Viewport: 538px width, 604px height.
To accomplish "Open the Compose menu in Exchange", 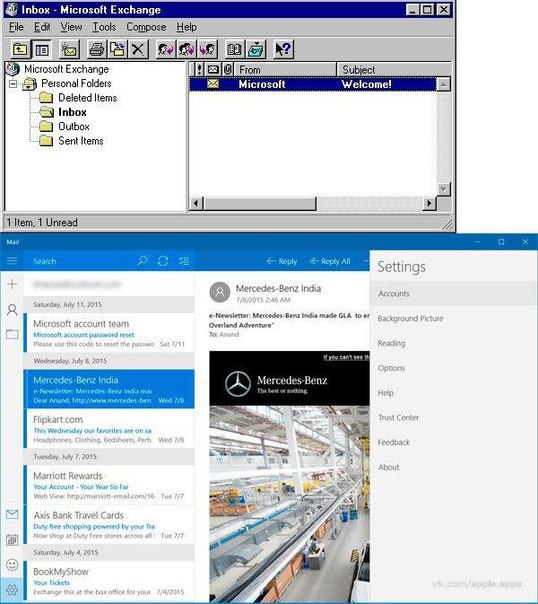I will pos(146,27).
